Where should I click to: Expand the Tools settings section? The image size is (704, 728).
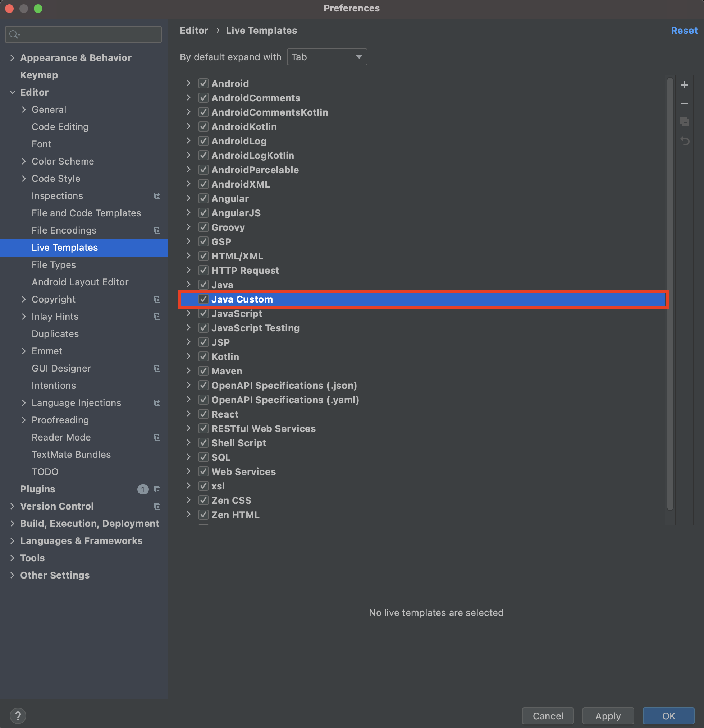click(12, 558)
